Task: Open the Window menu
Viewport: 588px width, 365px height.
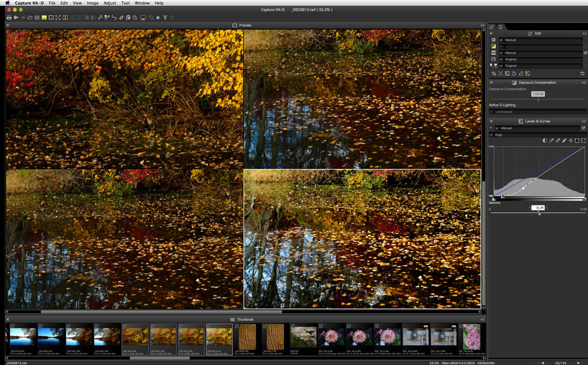Action: coord(142,3)
